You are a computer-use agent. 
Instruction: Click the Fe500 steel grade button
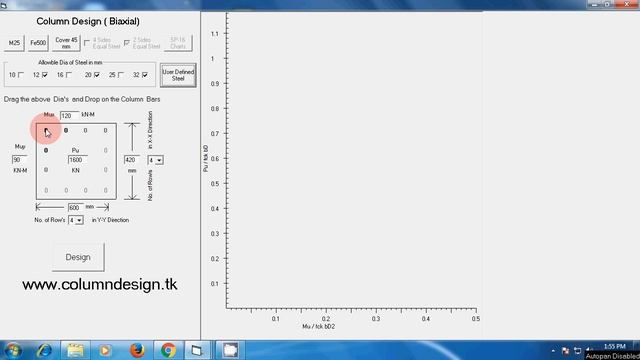tap(38, 43)
